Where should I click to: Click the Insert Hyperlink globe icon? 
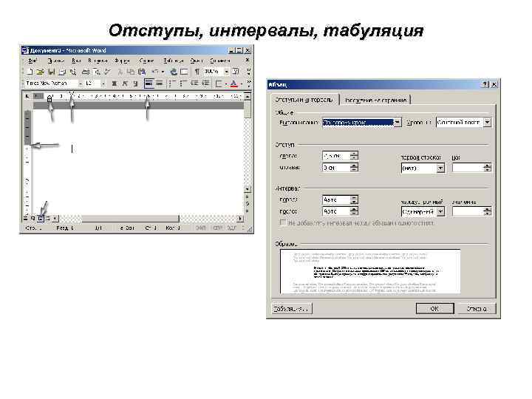click(174, 72)
